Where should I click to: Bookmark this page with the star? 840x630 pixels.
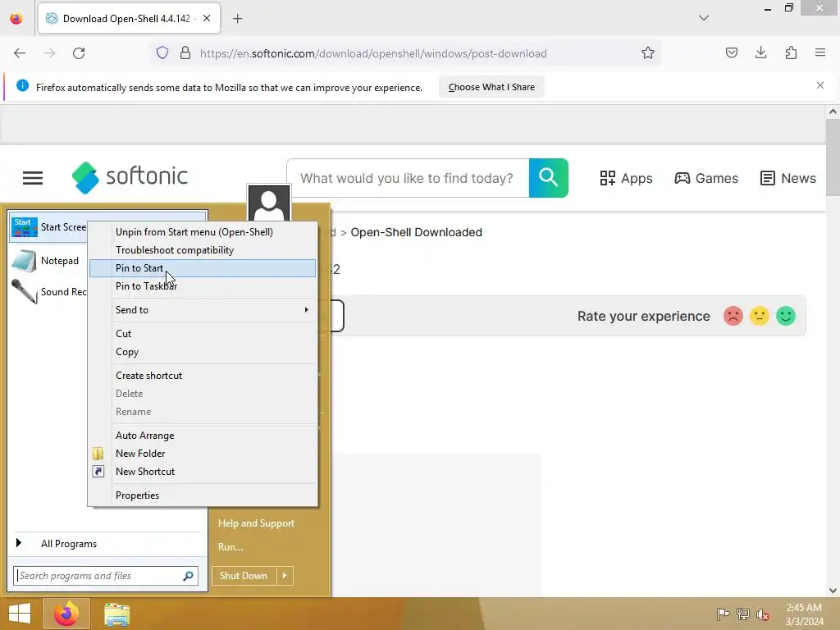648,53
